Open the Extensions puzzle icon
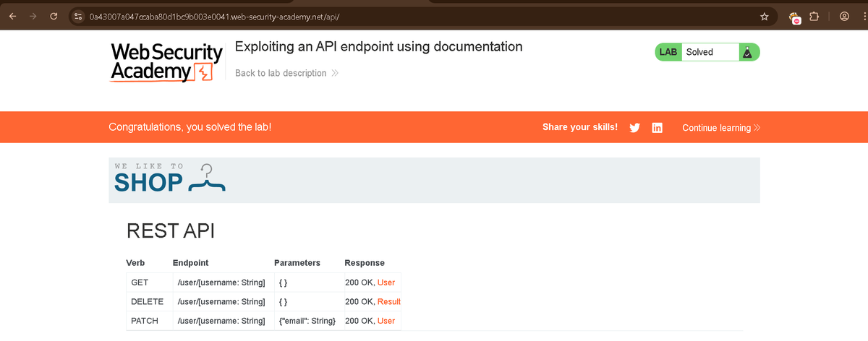 814,16
